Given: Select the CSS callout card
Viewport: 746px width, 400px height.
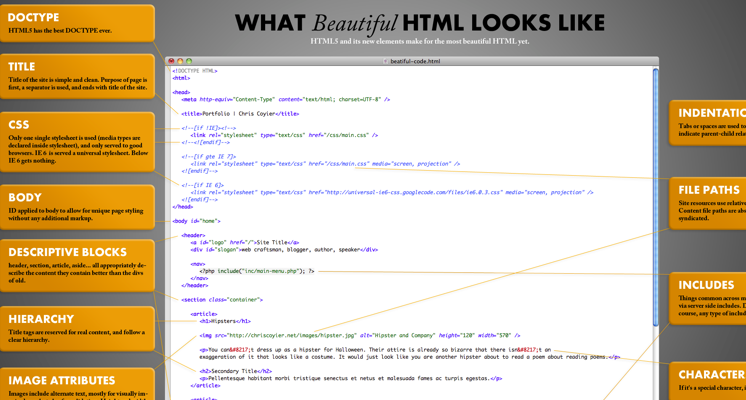Looking at the screenshot, I should click(x=77, y=142).
